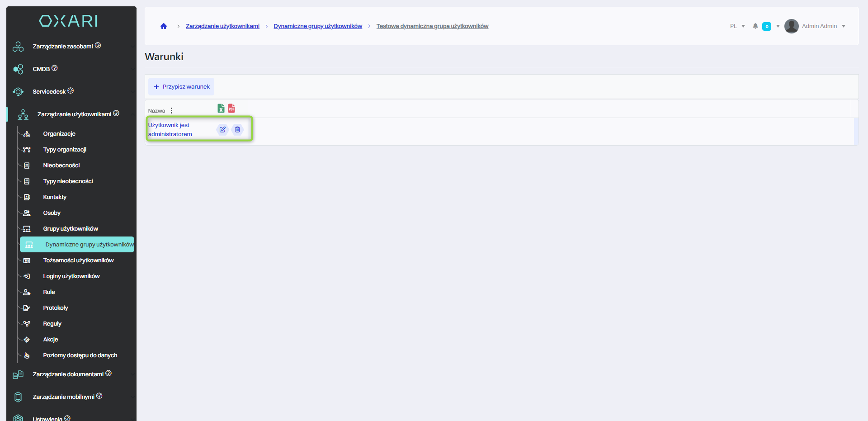Click the OXARI logo
The image size is (868, 421).
pyautogui.click(x=68, y=21)
